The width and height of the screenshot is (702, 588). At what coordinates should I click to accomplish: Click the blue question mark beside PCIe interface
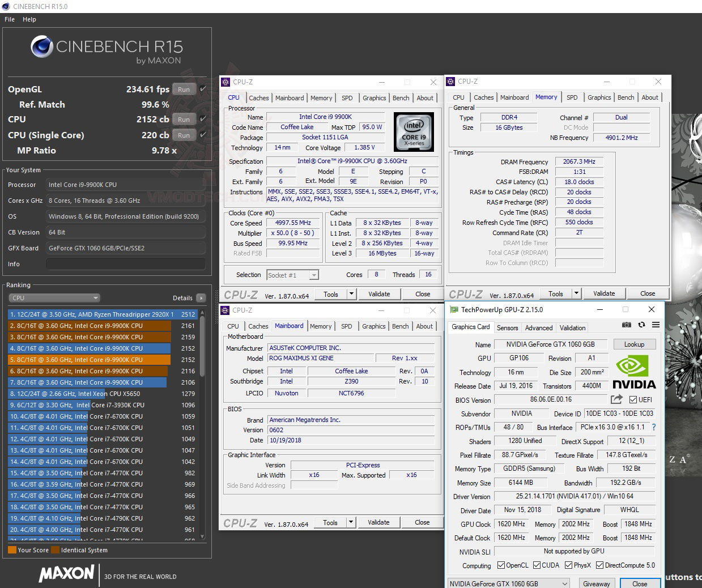pyautogui.click(x=653, y=427)
